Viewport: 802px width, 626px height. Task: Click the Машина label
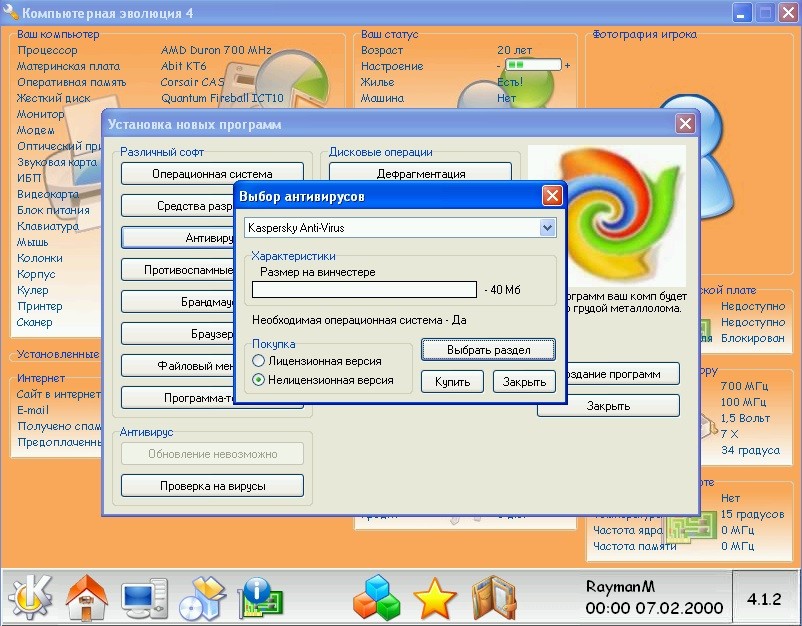pyautogui.click(x=382, y=98)
